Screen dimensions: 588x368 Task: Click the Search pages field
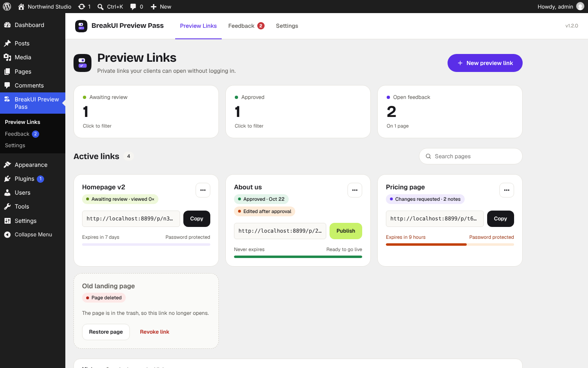tap(471, 156)
